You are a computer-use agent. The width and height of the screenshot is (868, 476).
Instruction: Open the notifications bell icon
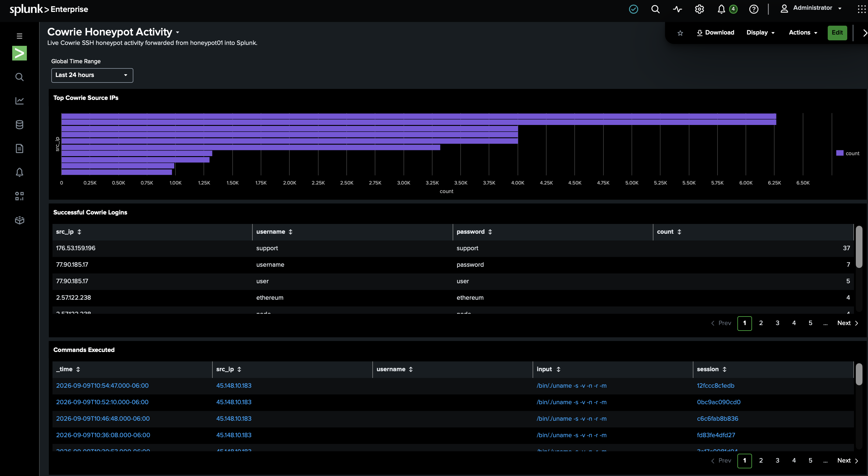[721, 9]
